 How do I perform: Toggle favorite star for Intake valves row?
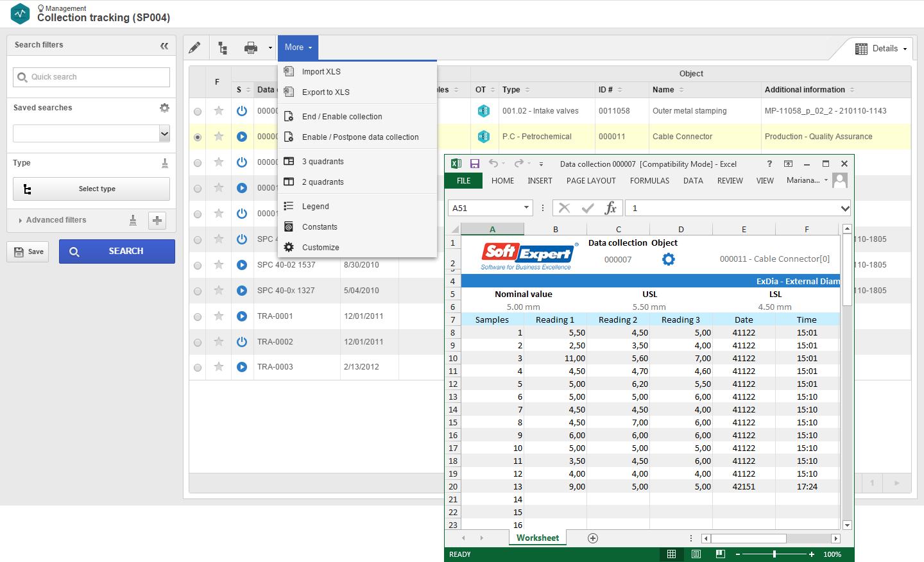tap(219, 110)
